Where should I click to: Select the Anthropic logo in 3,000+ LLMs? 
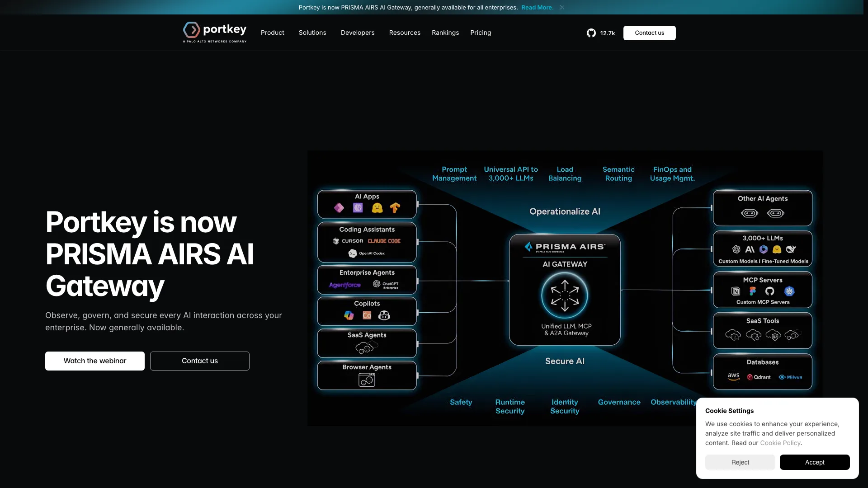coord(750,249)
